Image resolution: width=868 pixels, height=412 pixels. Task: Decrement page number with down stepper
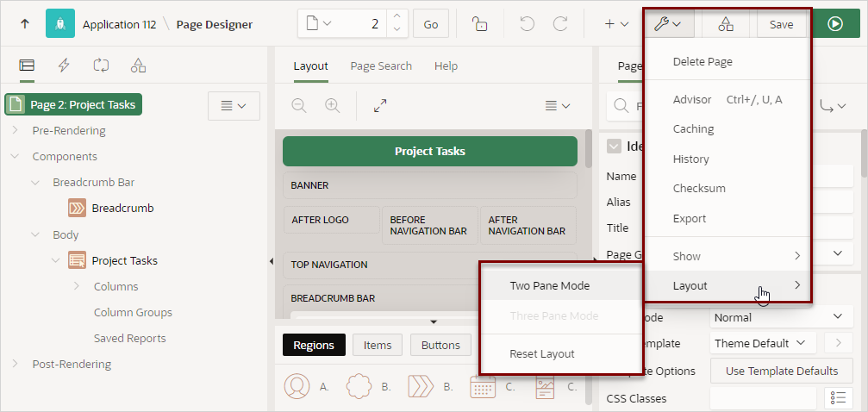click(x=397, y=30)
